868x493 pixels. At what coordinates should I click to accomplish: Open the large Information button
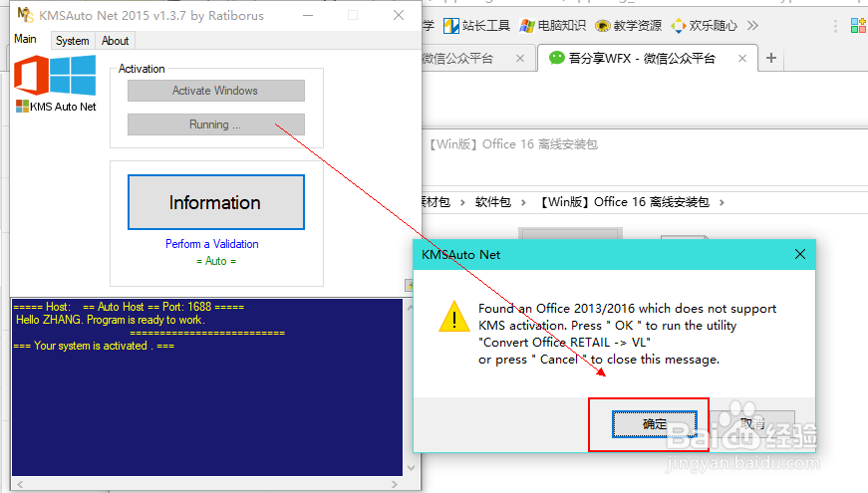pyautogui.click(x=216, y=202)
